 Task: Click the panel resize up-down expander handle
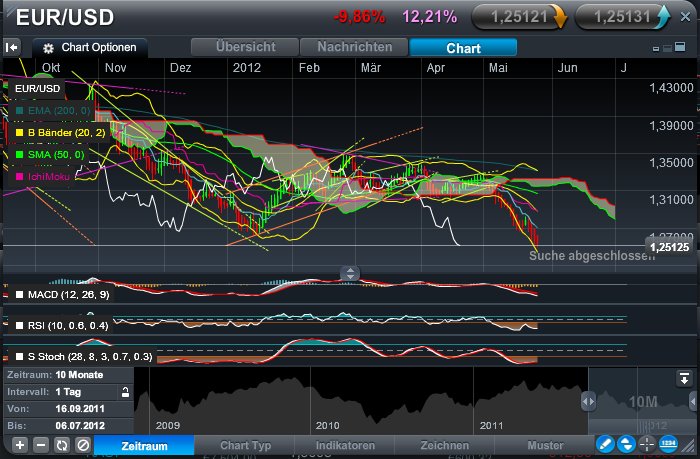pyautogui.click(x=350, y=273)
